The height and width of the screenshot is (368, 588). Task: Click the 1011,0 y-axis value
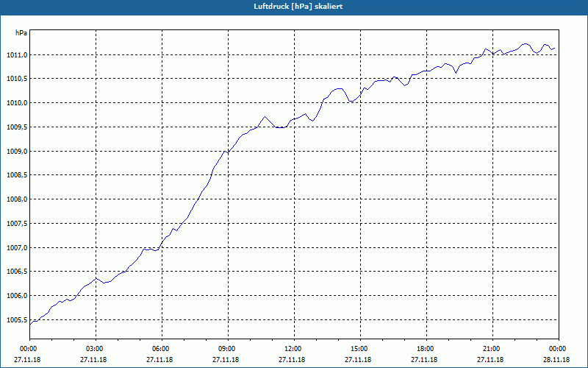coord(17,55)
